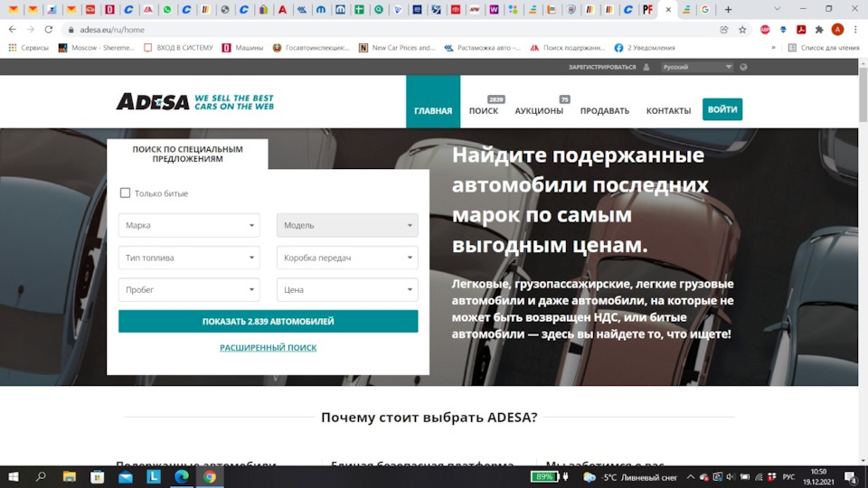
Task: Open the Модель dropdown
Action: tap(347, 225)
